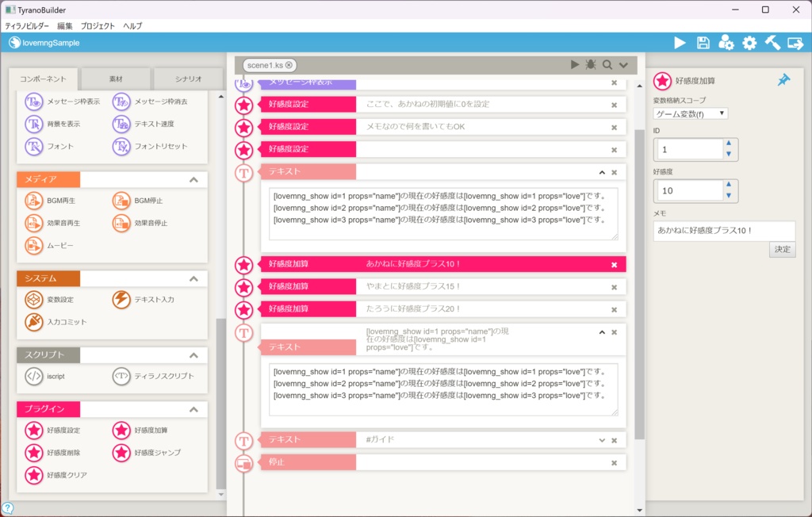Viewport: 812px width, 517px height.
Task: Select フォントリセット component
Action: point(150,146)
